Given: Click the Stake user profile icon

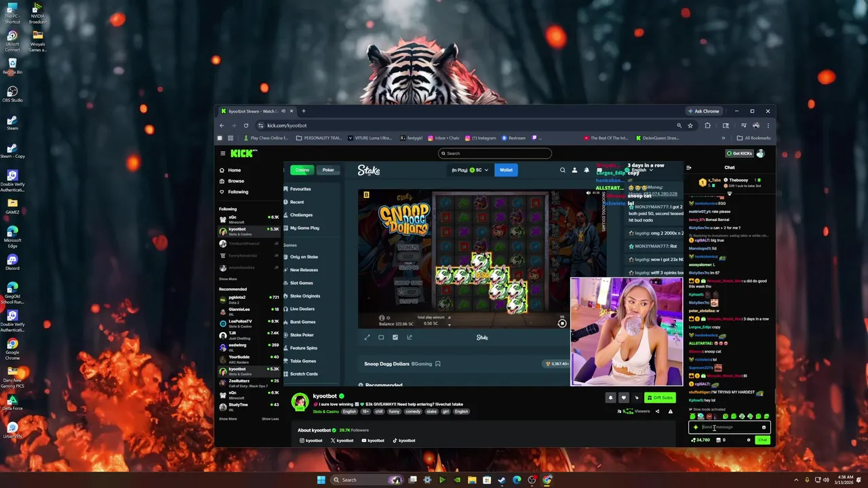Looking at the screenshot, I should click(574, 170).
